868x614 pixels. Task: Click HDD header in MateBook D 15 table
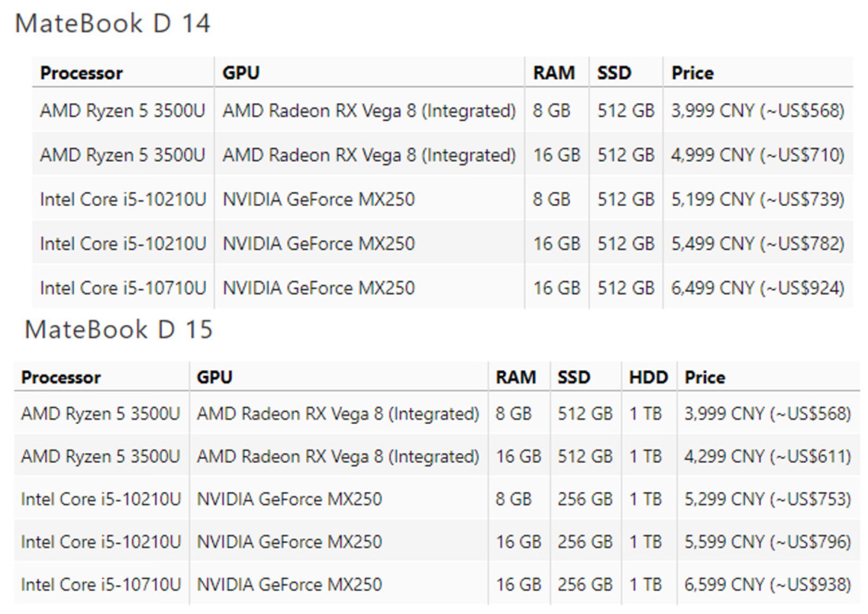(648, 377)
